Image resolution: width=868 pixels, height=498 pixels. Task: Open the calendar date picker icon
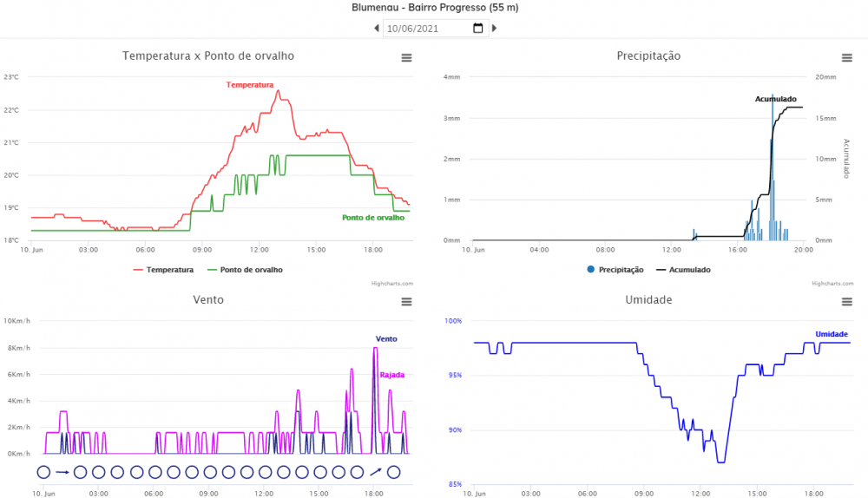click(478, 28)
